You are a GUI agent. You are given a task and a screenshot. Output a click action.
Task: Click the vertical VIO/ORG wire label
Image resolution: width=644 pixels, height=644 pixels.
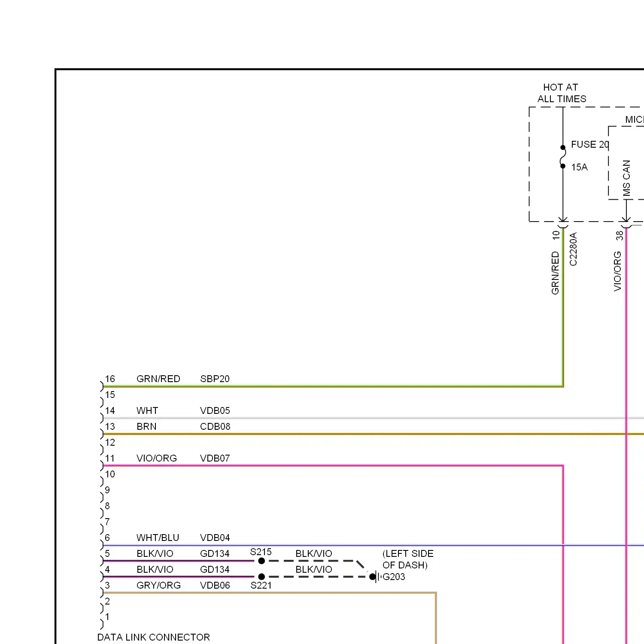(x=617, y=271)
